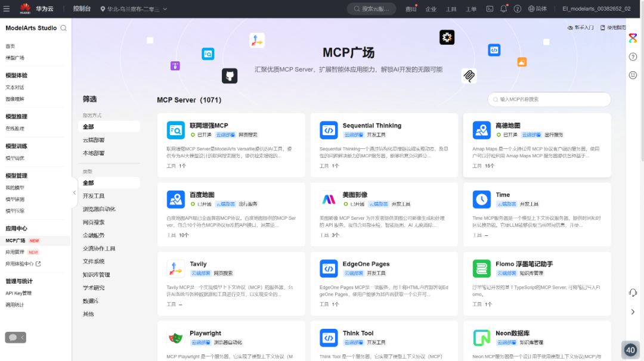Viewport: 644px width, 361px height.
Task: Select the Sequential Thinking MCP server icon
Action: (329, 129)
